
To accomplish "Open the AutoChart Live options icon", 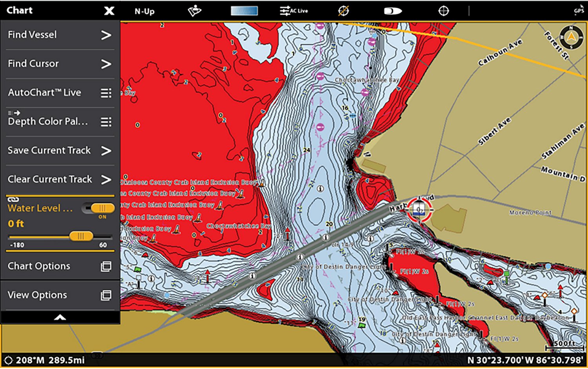I will pos(106,93).
